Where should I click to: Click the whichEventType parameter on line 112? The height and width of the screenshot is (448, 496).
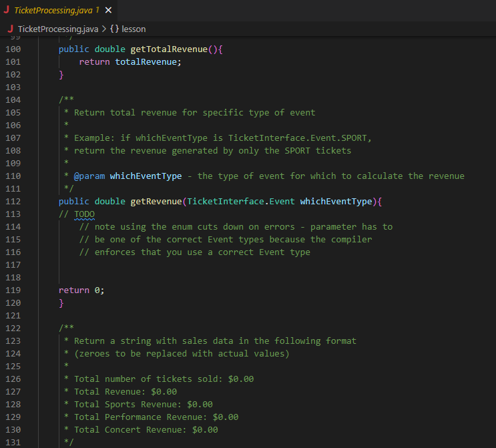pyautogui.click(x=336, y=202)
